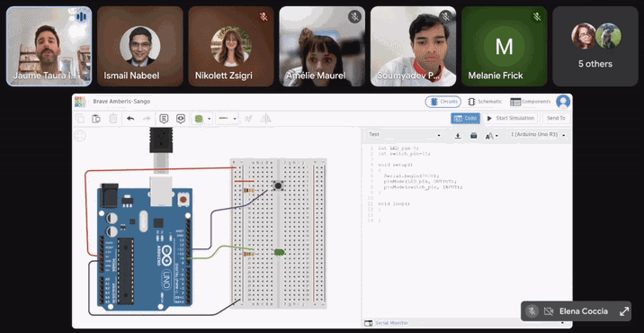Click Jaume Taura's speaking audio indicator

(x=81, y=17)
